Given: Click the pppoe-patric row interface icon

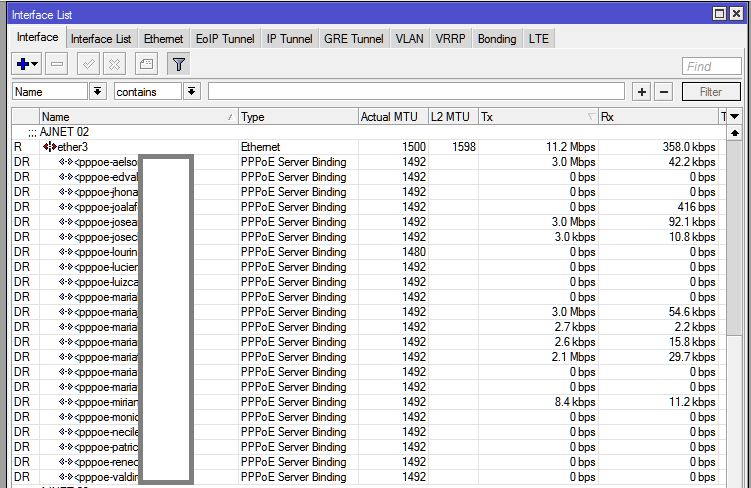Looking at the screenshot, I should 66,447.
